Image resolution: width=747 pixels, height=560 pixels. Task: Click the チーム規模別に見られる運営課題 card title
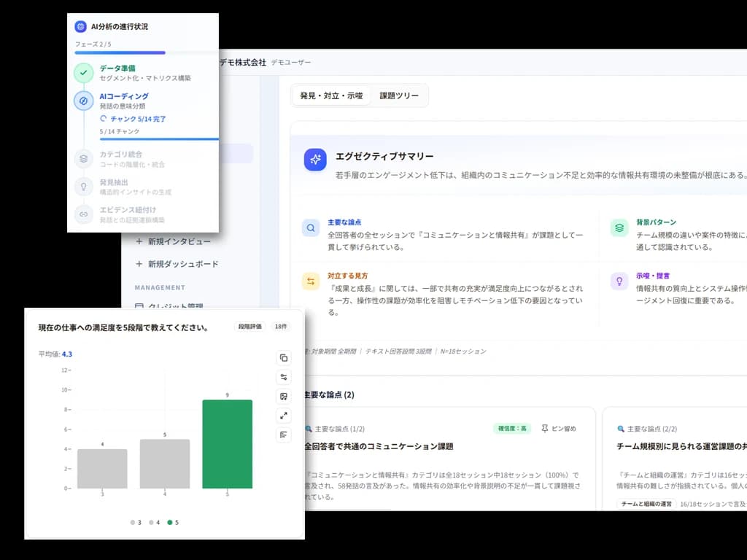[682, 447]
